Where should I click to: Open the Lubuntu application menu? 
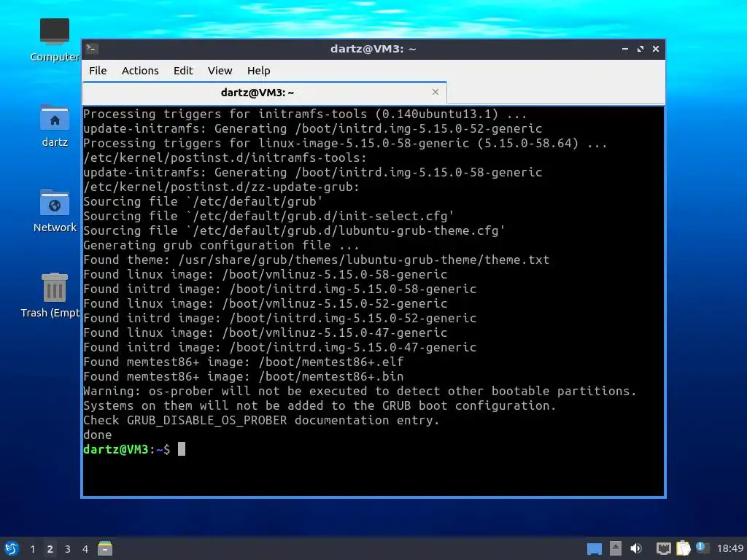12,548
